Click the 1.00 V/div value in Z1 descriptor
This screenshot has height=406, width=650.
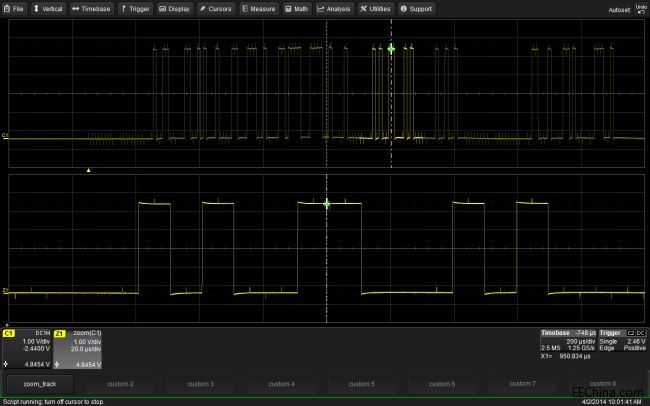(x=87, y=342)
